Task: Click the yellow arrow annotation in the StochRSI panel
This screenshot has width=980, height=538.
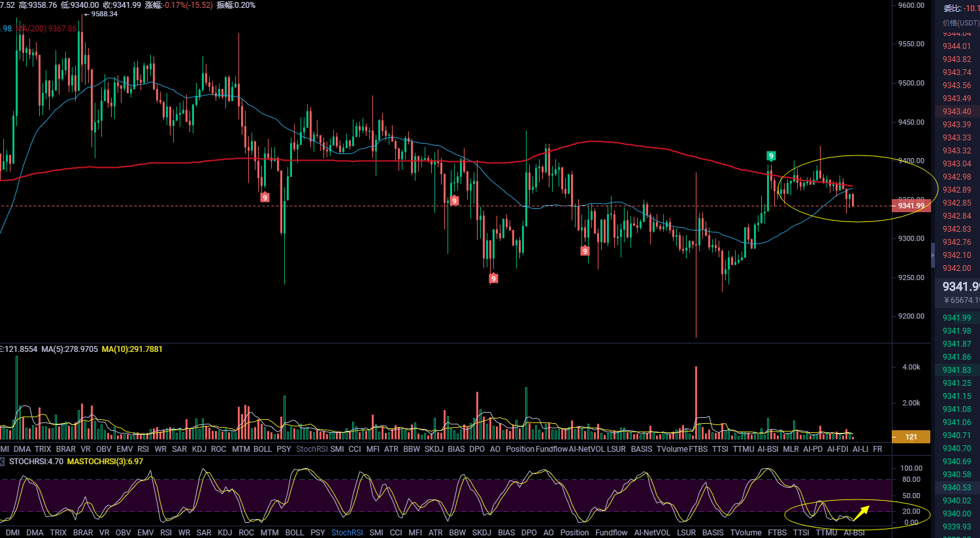Action: pyautogui.click(x=861, y=513)
